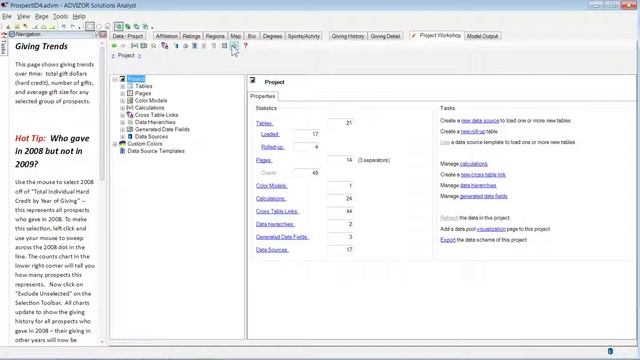Click the Generated Data Fields icon in tree

pyautogui.click(x=130, y=129)
